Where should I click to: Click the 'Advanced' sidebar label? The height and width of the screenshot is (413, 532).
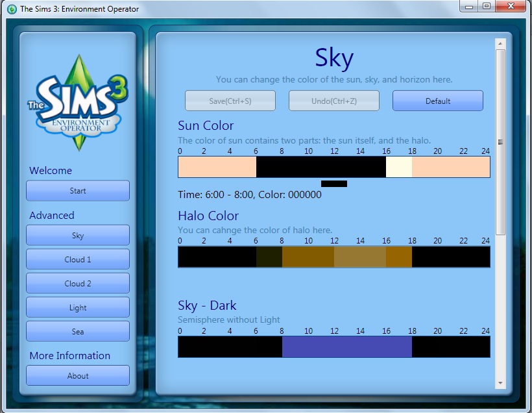click(51, 216)
